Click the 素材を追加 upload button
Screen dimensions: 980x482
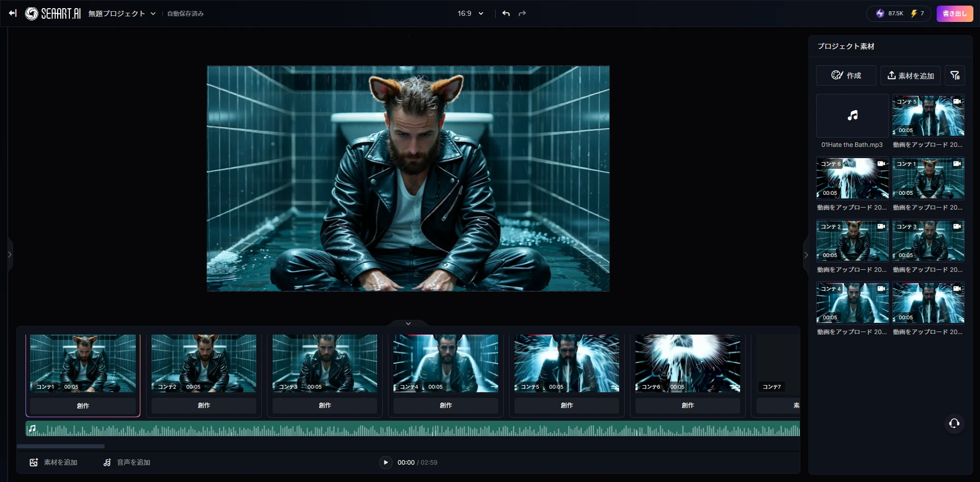click(x=910, y=75)
